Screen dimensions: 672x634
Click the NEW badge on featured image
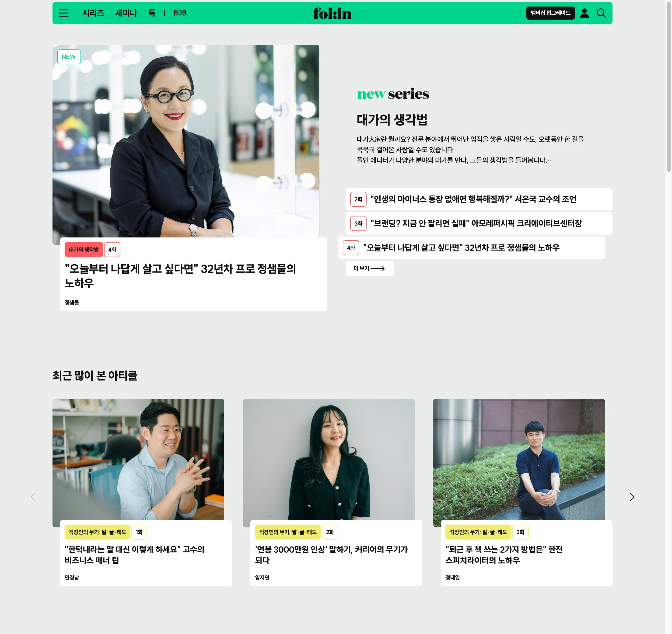point(69,57)
